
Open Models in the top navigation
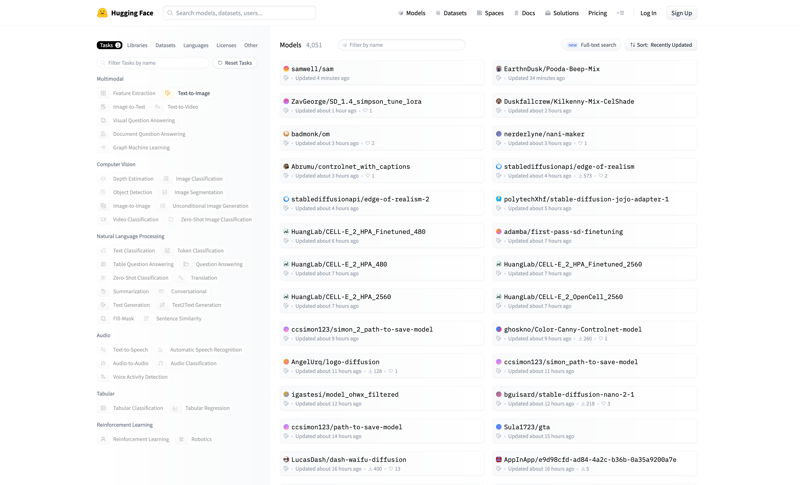point(412,13)
